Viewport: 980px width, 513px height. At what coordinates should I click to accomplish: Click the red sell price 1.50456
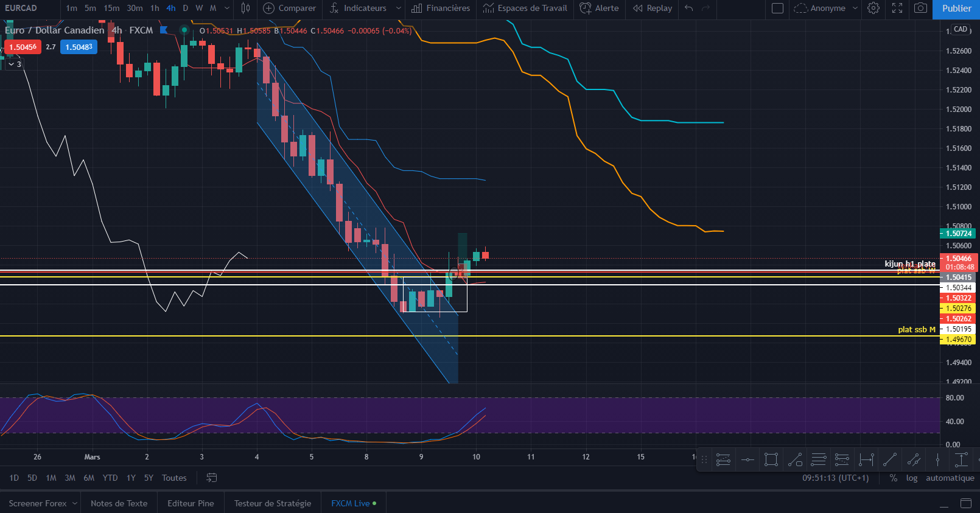tap(23, 47)
